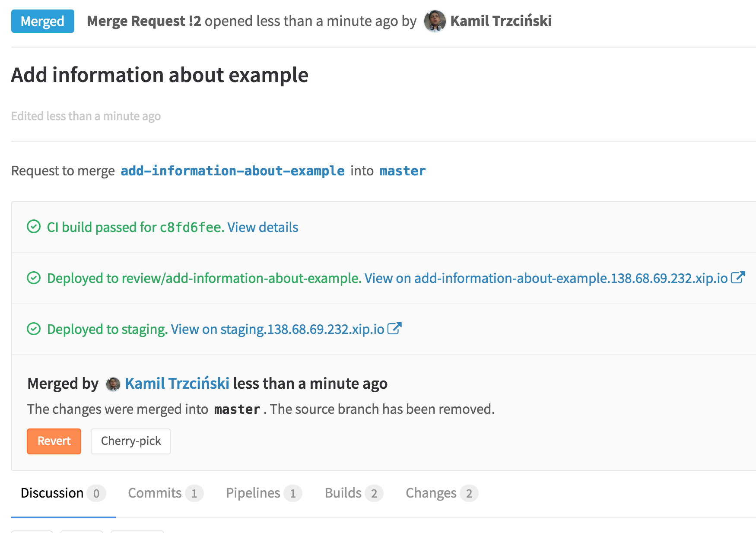This screenshot has height=533, width=756.
Task: Open the master target branch link
Action: point(403,171)
